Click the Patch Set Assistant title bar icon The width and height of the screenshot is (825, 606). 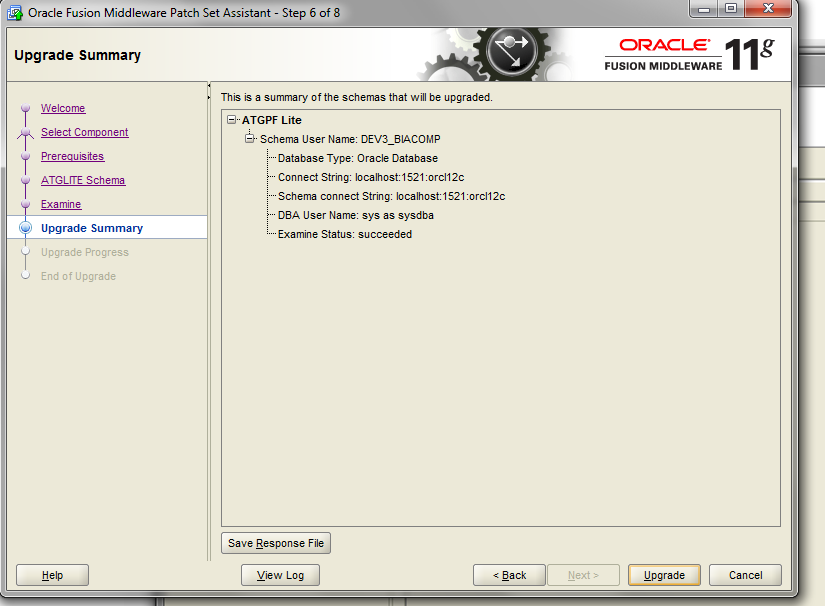(15, 13)
